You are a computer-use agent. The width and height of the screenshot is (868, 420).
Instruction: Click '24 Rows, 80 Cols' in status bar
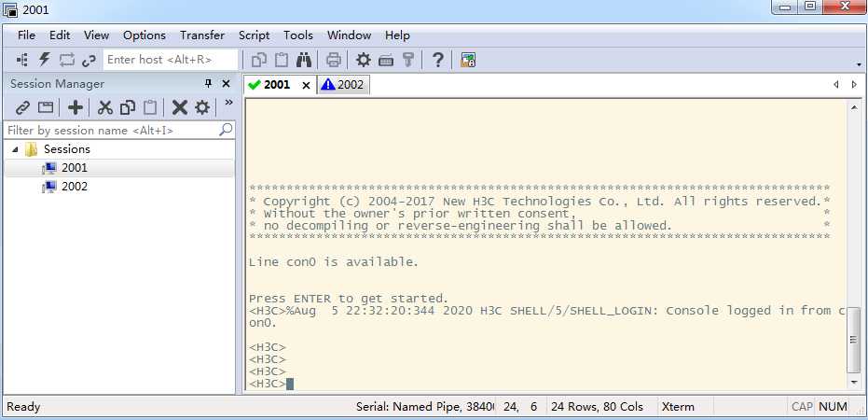tap(597, 407)
